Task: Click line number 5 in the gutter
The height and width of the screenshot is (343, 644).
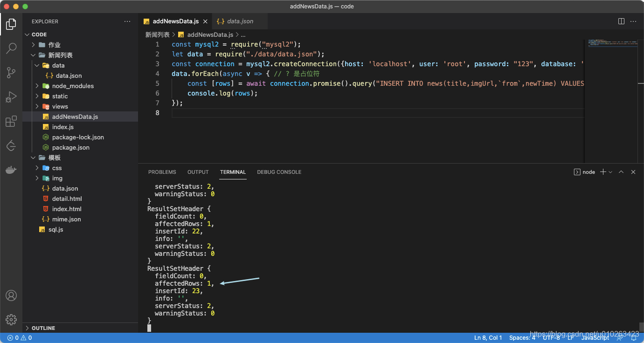Action: pyautogui.click(x=157, y=83)
